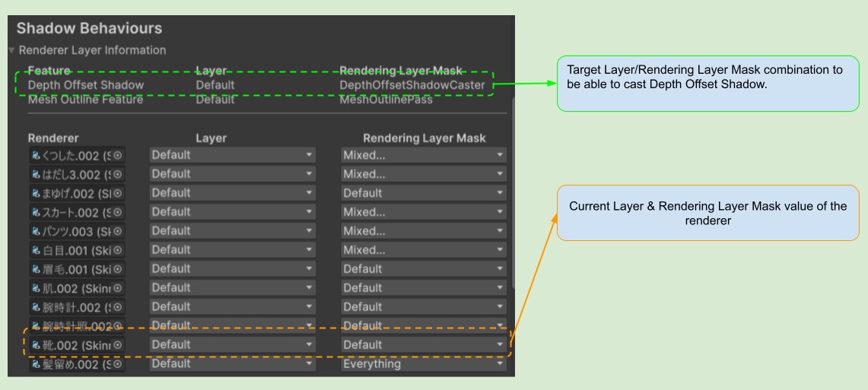Image resolution: width=868 pixels, height=390 pixels.
Task: Open Layer dropdown for パンツ.003 renderer
Action: tap(233, 231)
